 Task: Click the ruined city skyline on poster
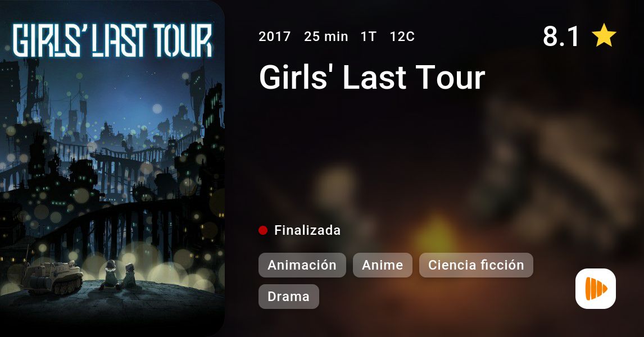112,135
